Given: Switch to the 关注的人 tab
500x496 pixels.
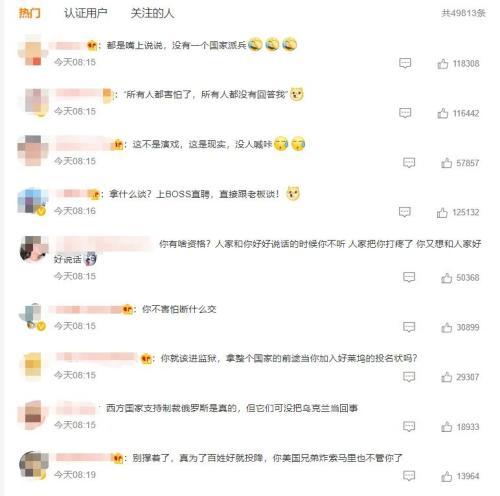Looking at the screenshot, I should pos(152,13).
